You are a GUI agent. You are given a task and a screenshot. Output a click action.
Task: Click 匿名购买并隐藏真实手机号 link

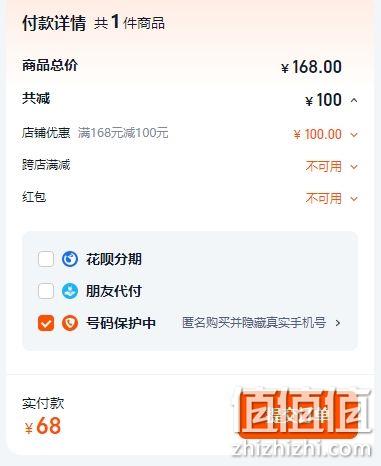point(254,323)
